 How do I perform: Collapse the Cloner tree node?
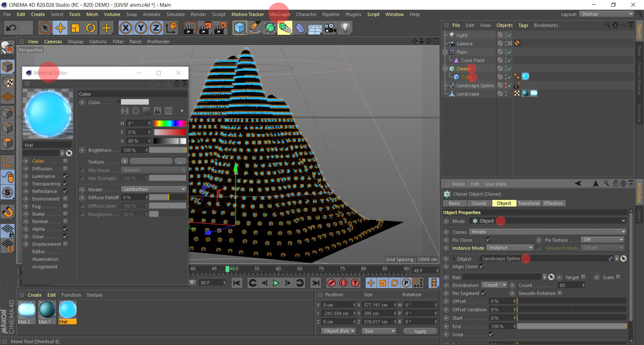[445, 69]
